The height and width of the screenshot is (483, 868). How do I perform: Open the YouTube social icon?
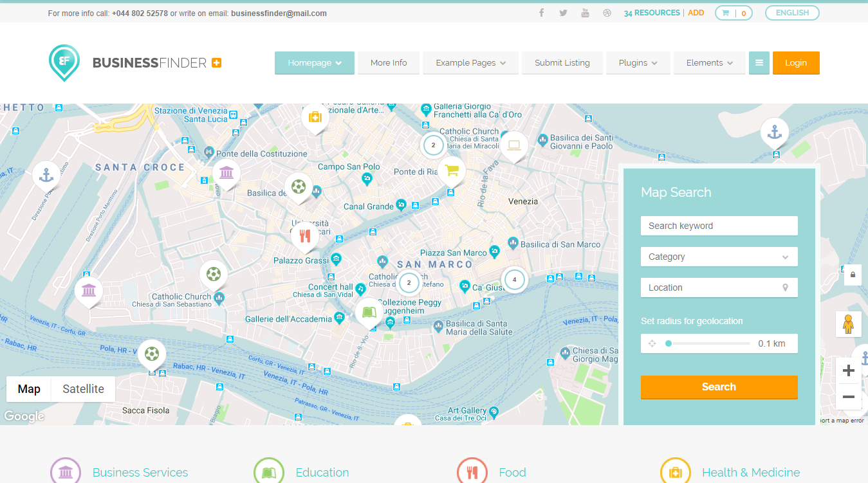pos(585,13)
